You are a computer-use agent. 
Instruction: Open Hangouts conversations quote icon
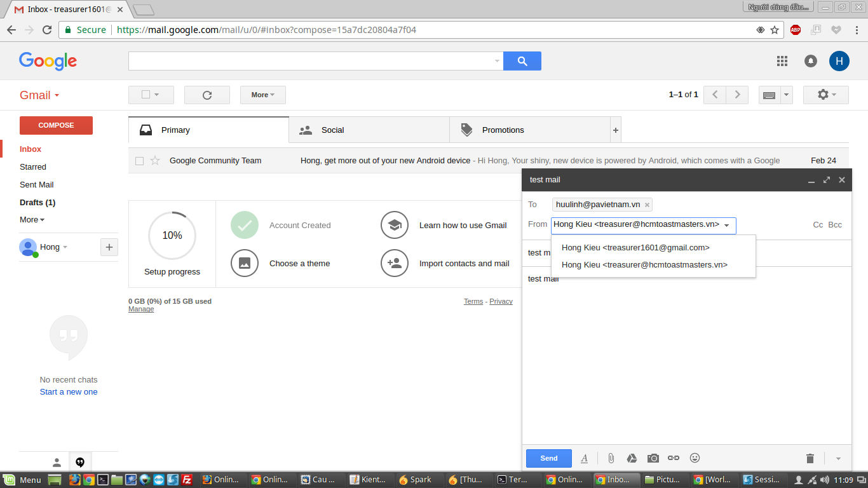point(80,462)
